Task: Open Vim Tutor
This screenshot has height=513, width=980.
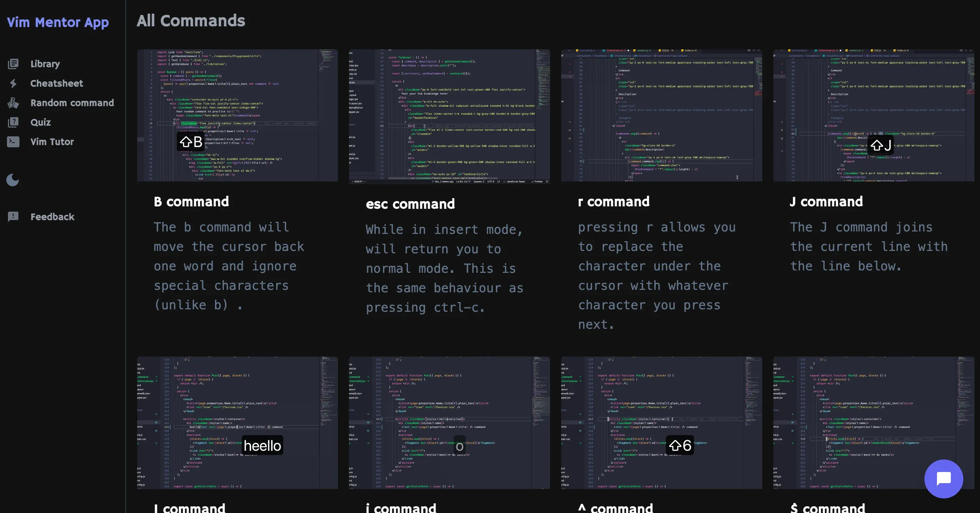Action: pos(52,142)
